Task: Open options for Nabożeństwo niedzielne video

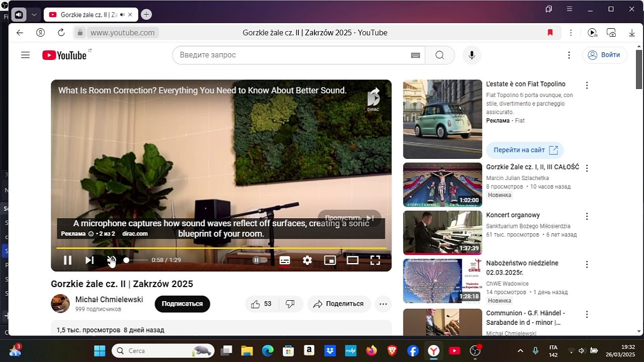Action: point(587,264)
